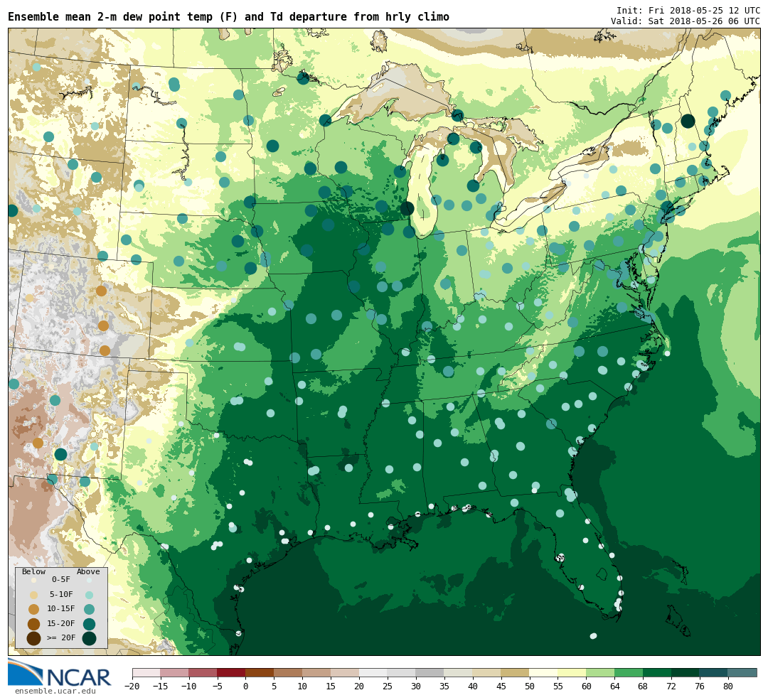Click the 'Below' legend column header
The height and width of the screenshot is (700, 768).
click(34, 572)
